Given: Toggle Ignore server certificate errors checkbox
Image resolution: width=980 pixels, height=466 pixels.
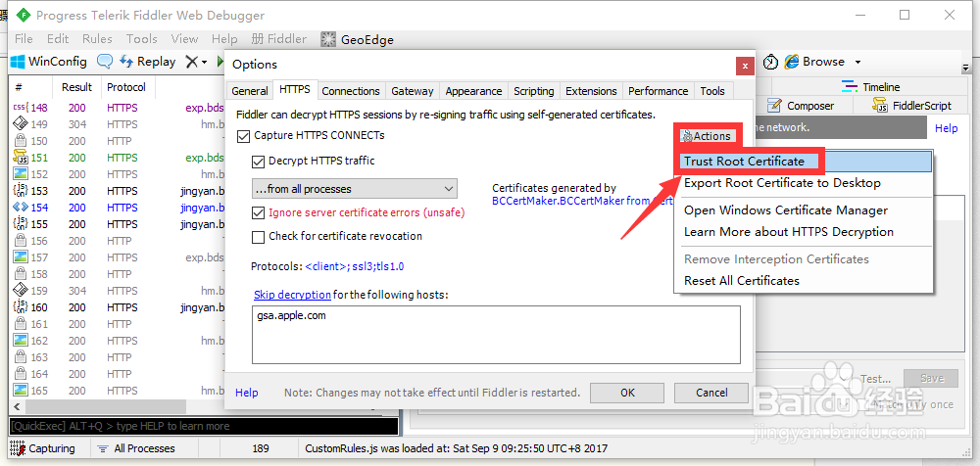Looking at the screenshot, I should tap(258, 213).
